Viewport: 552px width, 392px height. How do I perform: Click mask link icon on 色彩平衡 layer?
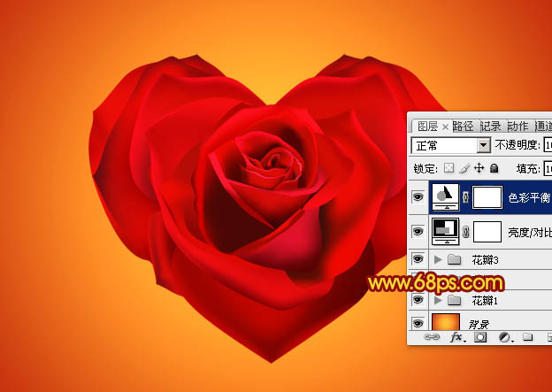465,197
